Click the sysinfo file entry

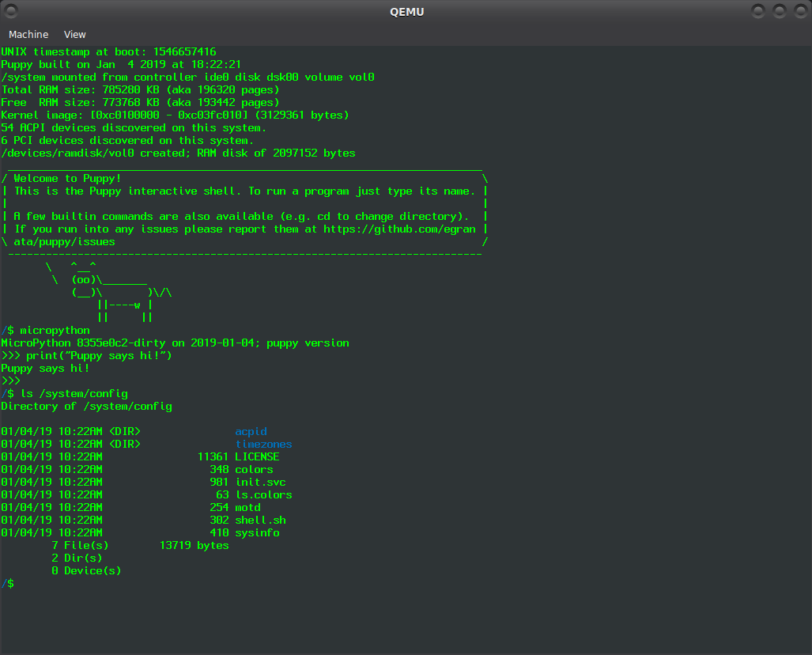point(257,533)
